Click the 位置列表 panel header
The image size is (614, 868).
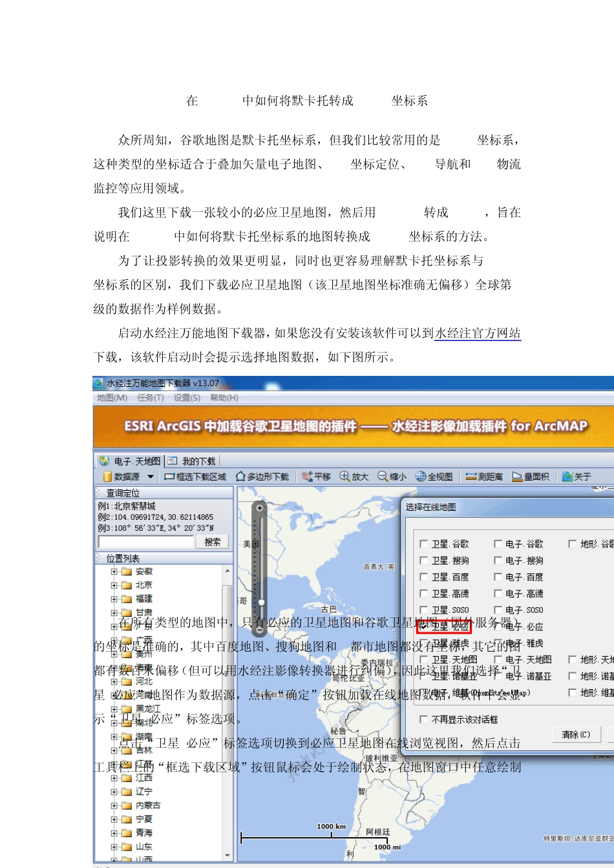coord(164,559)
